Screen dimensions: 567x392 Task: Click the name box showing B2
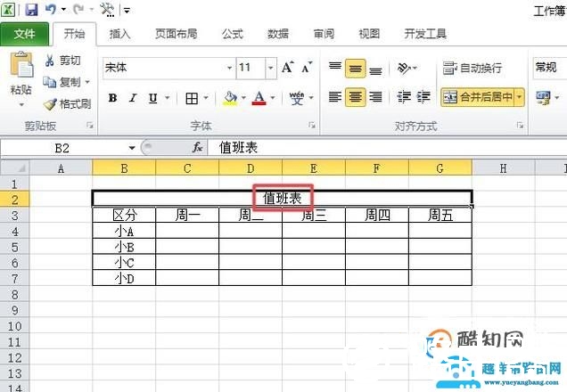pos(62,148)
